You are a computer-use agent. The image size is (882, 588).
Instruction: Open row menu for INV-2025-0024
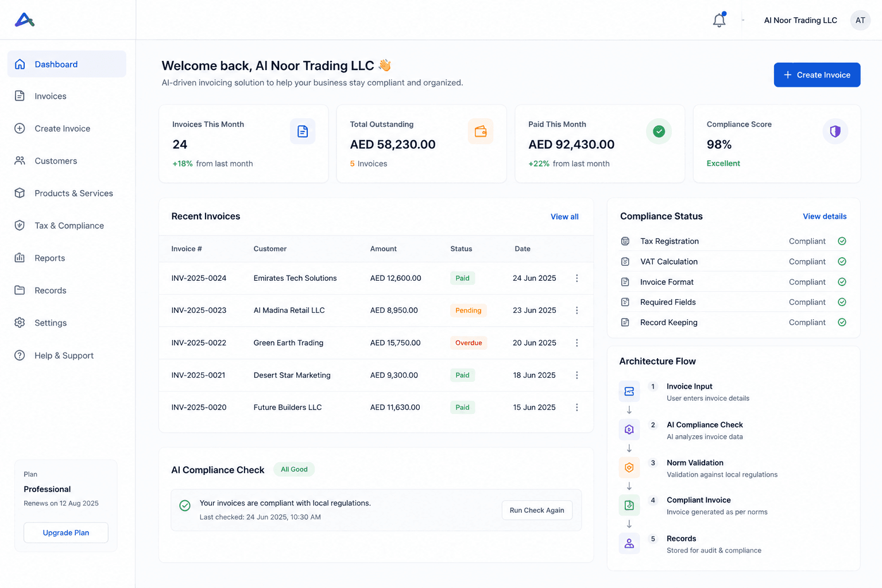click(x=577, y=278)
